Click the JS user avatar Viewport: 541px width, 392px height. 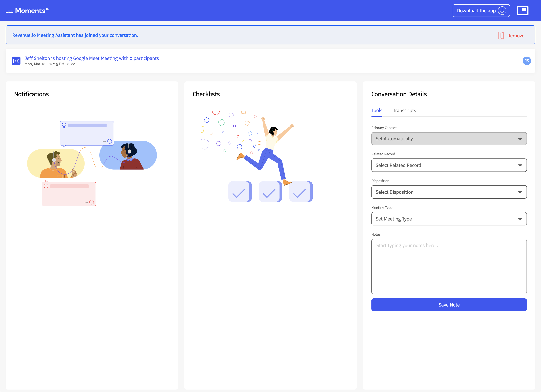tap(527, 61)
